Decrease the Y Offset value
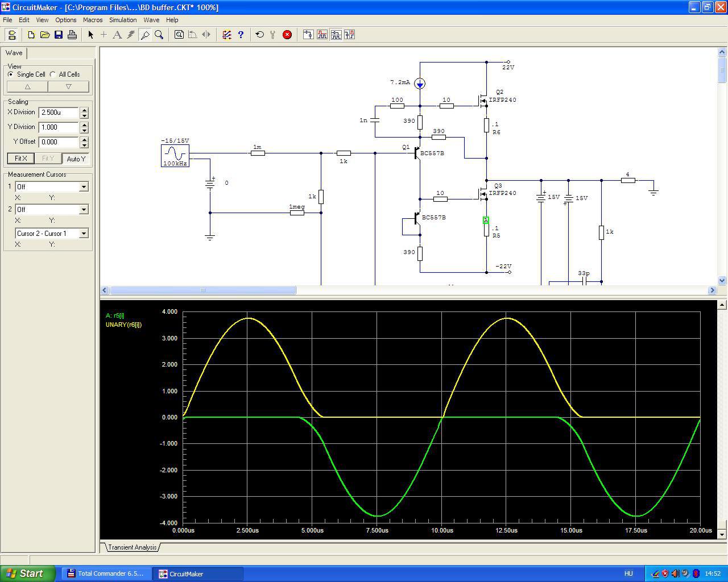728x582 pixels. [x=84, y=145]
